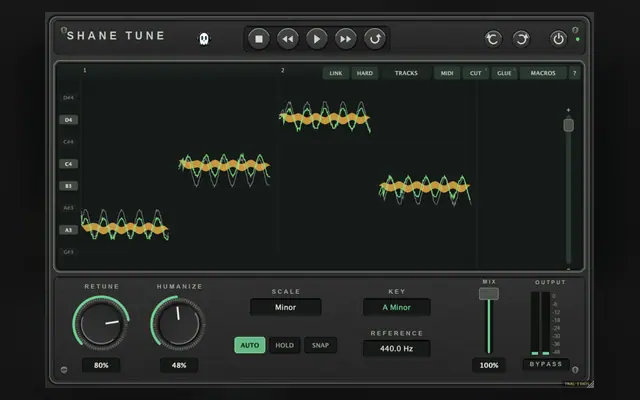Screen dimensions: 640x400
Task: Click the Stop transport button
Action: [259, 39]
